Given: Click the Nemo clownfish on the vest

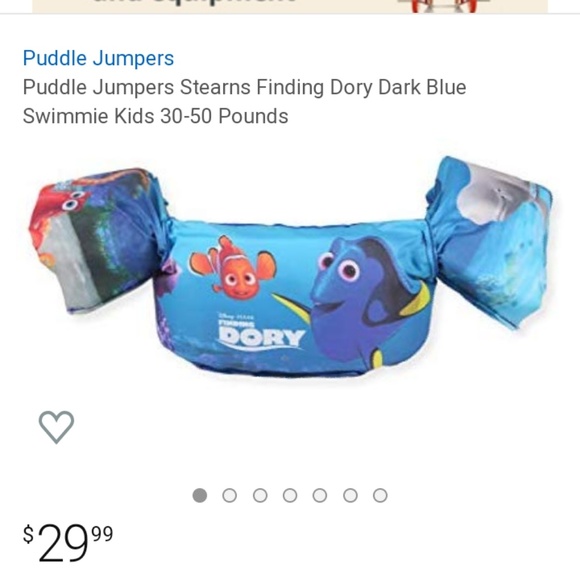Looking at the screenshot, I should pyautogui.click(x=233, y=268).
